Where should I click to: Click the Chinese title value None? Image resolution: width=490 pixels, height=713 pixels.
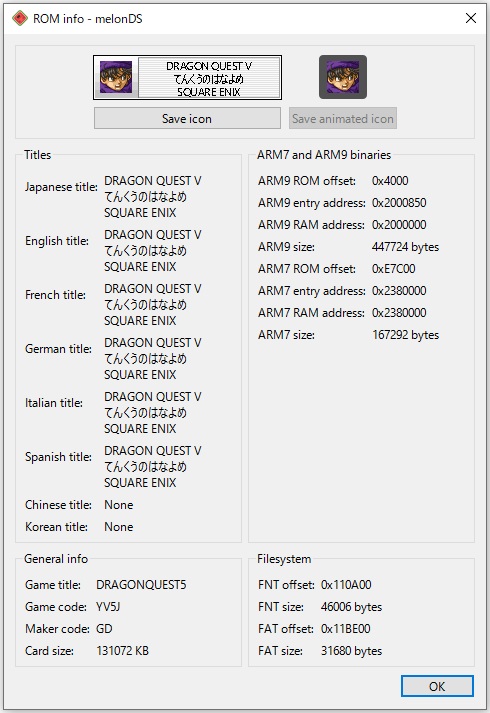tap(119, 505)
